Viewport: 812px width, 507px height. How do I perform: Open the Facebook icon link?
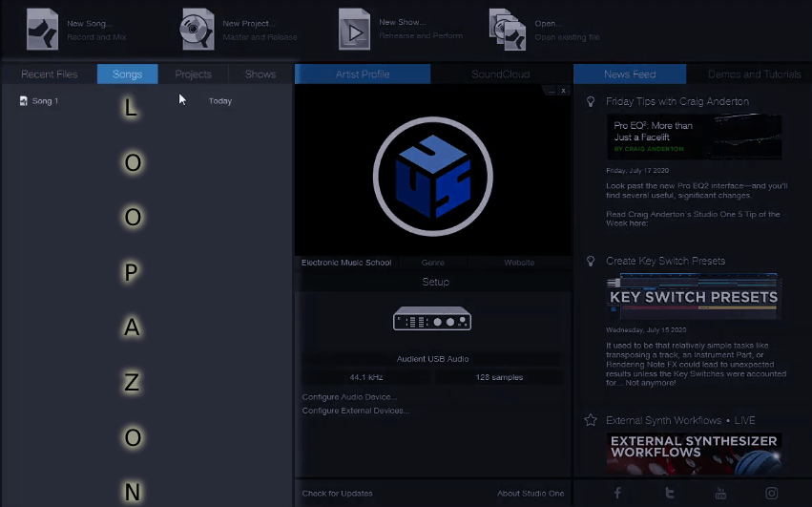pyautogui.click(x=617, y=493)
